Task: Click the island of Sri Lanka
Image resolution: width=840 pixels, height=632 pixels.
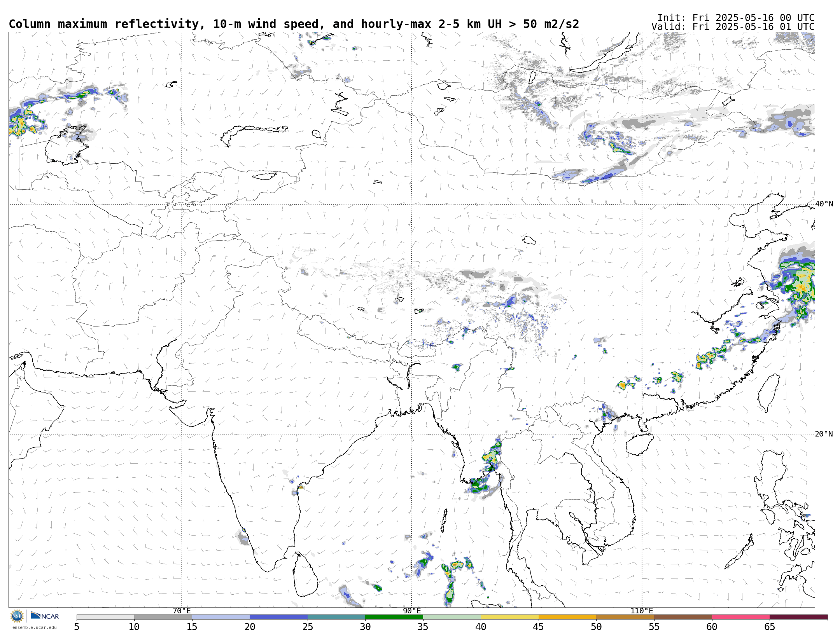Action: [x=305, y=575]
